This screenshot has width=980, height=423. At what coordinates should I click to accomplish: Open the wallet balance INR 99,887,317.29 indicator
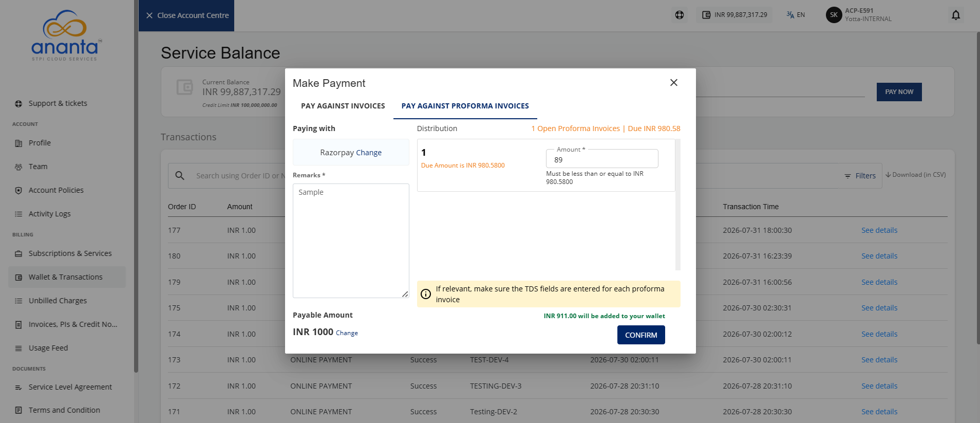click(734, 15)
